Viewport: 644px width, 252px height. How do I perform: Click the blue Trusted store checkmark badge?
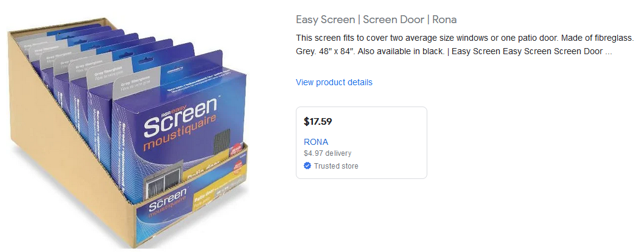(307, 166)
